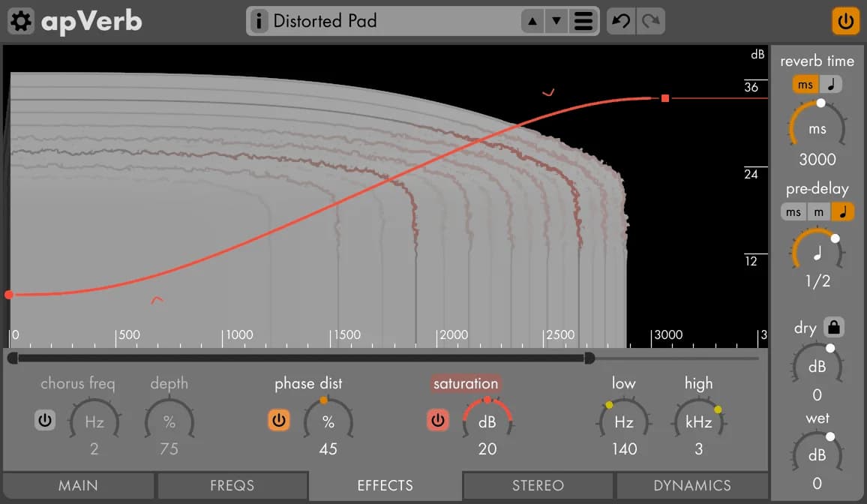The height and width of the screenshot is (504, 867).
Task: Click the undo arrow
Action: coord(621,21)
